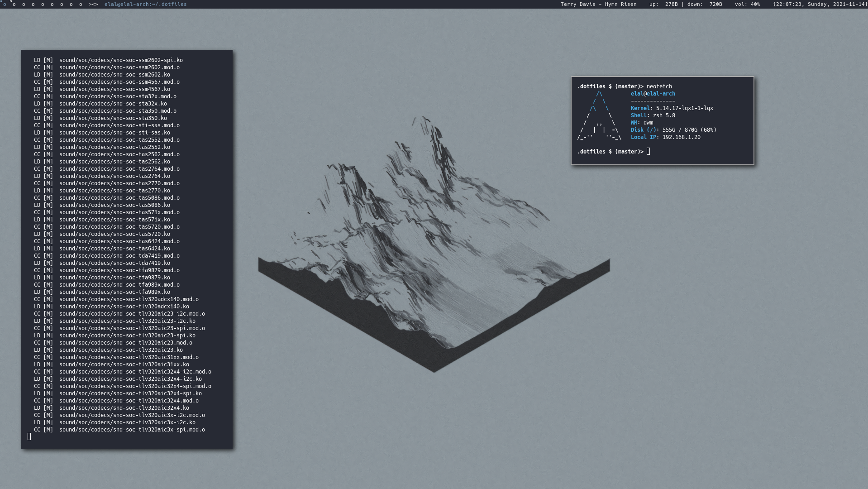Click build line snd-soc-sti-sas.mod.o

(x=106, y=125)
